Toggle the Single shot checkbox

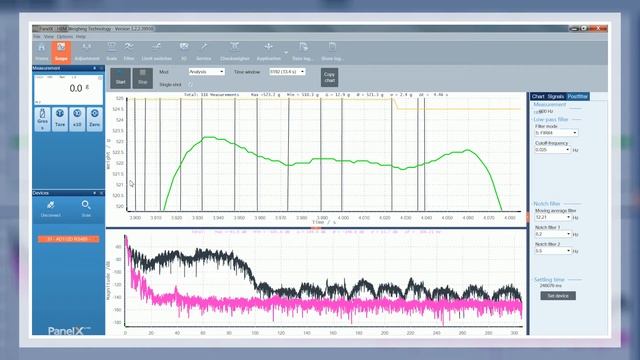pyautogui.click(x=190, y=84)
